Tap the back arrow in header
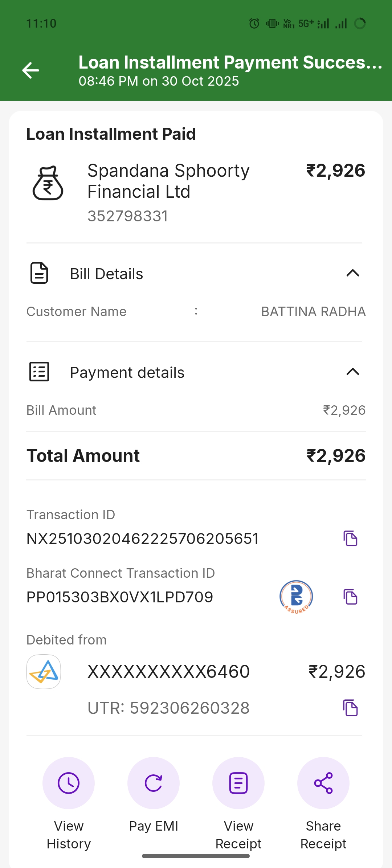The width and height of the screenshot is (392, 868). (31, 70)
